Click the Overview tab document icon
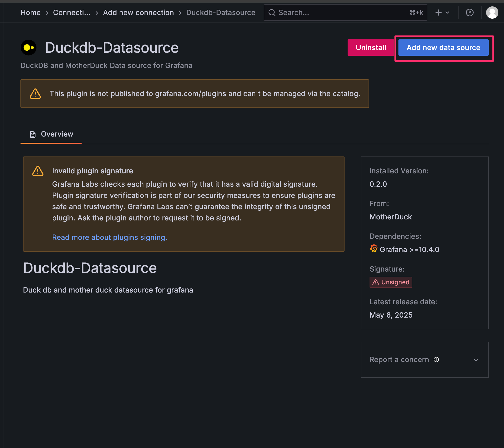Viewport: 504px width, 448px height. [33, 134]
